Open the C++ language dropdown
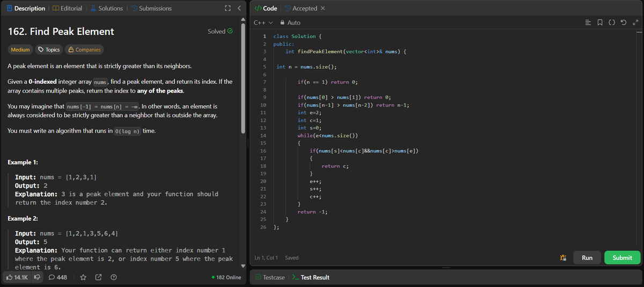The width and height of the screenshot is (644, 287). [262, 23]
